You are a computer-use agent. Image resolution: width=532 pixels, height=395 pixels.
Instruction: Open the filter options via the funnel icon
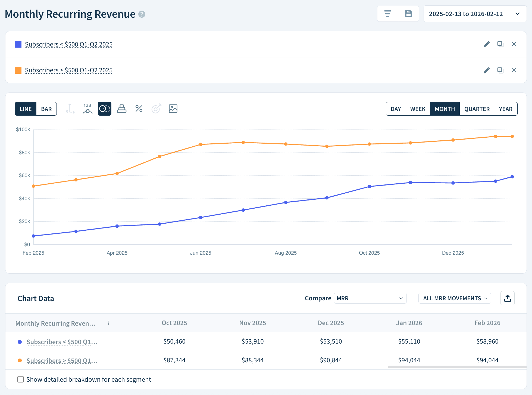[387, 14]
